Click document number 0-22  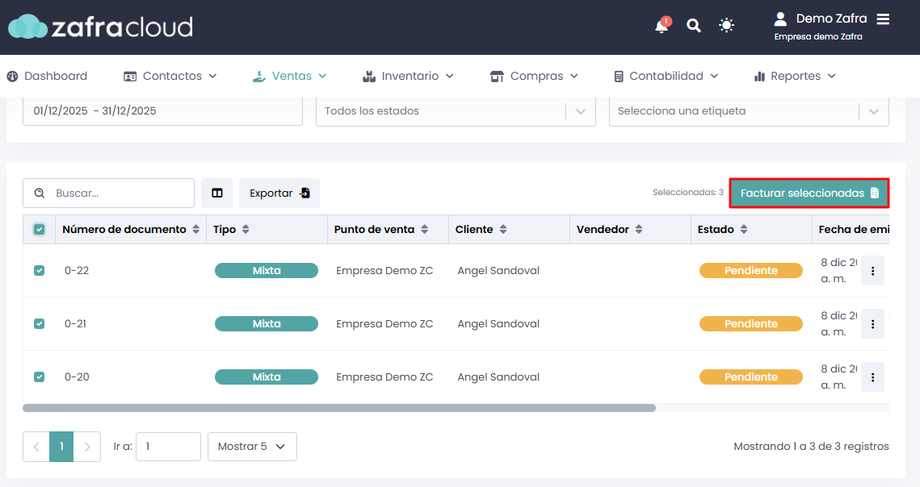[77, 270]
